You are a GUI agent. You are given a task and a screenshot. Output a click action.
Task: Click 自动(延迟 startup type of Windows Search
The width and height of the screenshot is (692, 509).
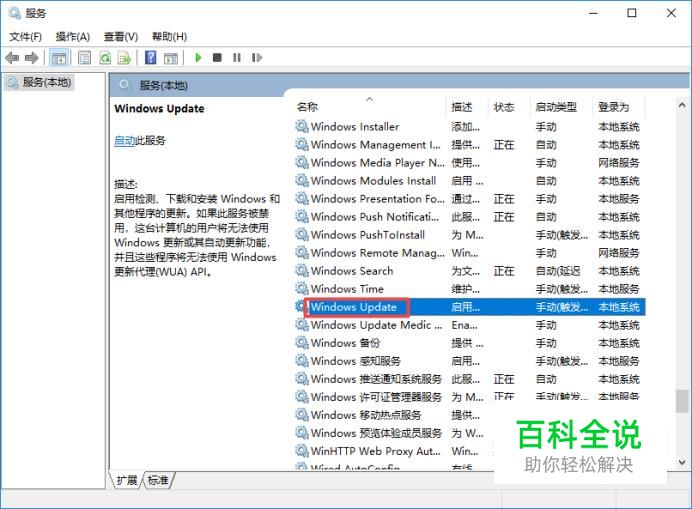click(558, 271)
